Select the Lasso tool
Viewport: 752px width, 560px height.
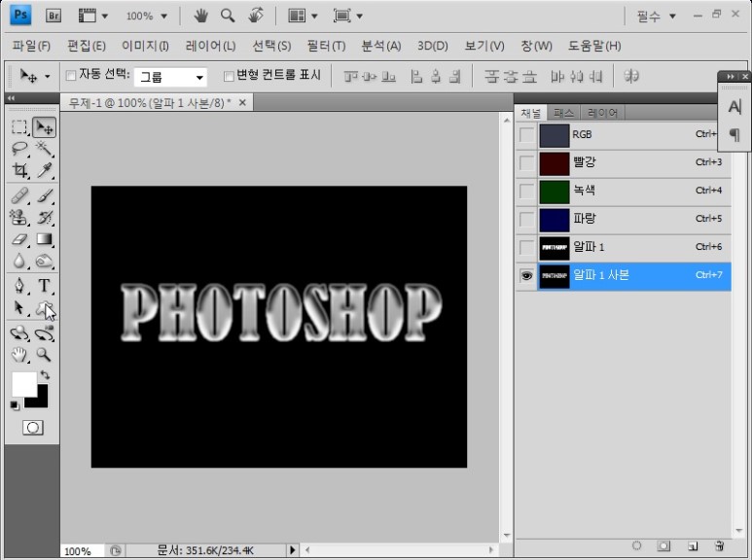click(18, 149)
